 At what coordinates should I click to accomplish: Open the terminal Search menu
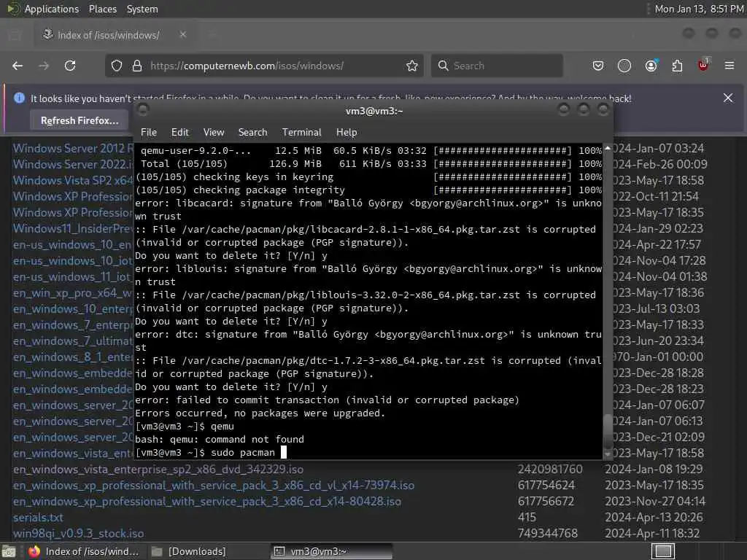point(252,133)
